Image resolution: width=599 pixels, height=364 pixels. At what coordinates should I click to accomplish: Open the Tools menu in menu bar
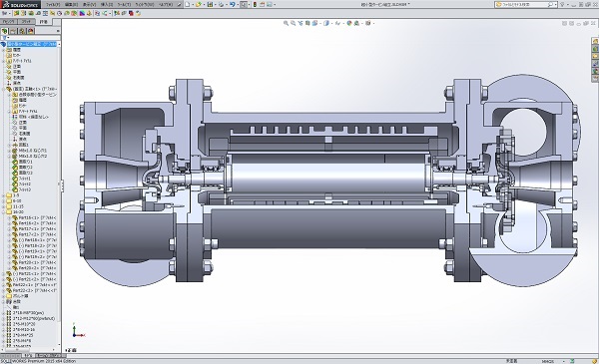click(x=124, y=5)
